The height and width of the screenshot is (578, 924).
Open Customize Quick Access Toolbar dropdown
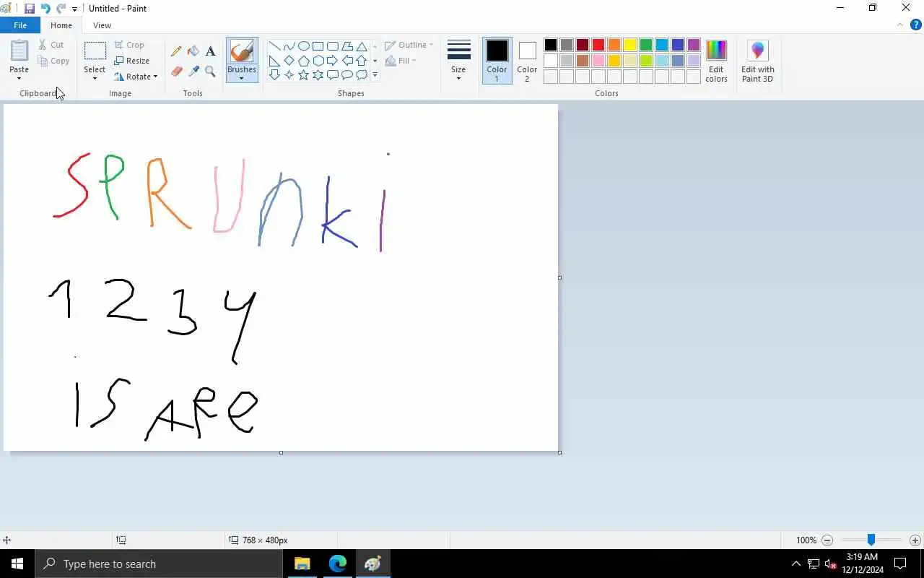coord(74,9)
